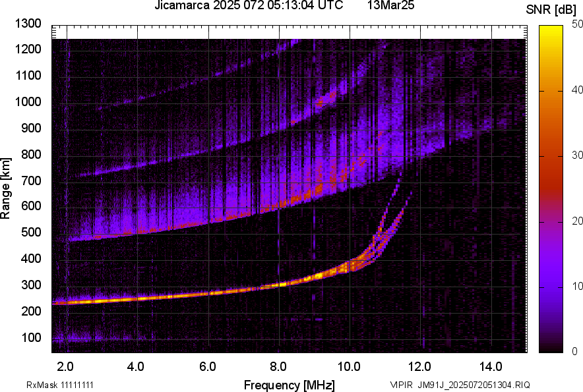This screenshot has width=583, height=392.
Task: Click the 'Frequency [MHz]' axis label
Action: click(290, 385)
